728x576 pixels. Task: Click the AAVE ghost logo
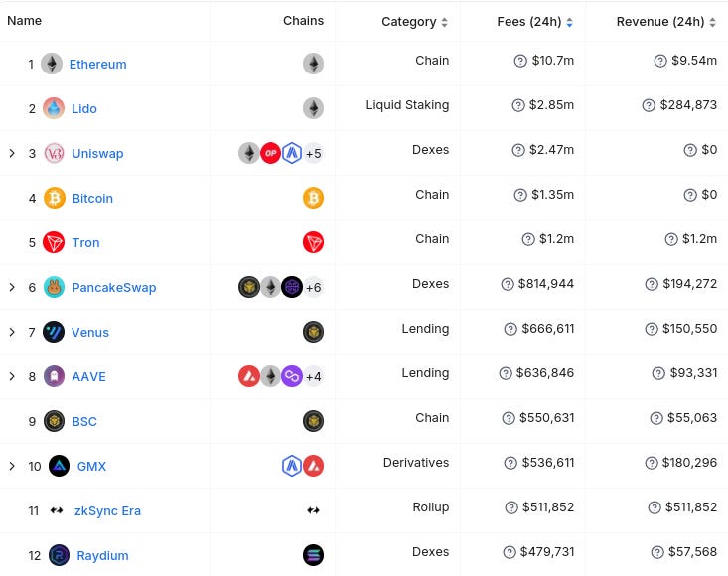pyautogui.click(x=54, y=376)
